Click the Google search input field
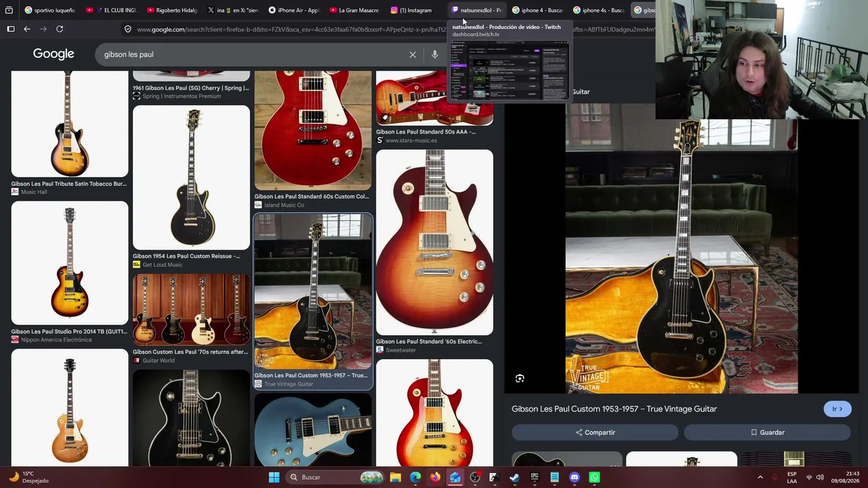Image resolution: width=868 pixels, height=488 pixels. pyautogui.click(x=251, y=54)
